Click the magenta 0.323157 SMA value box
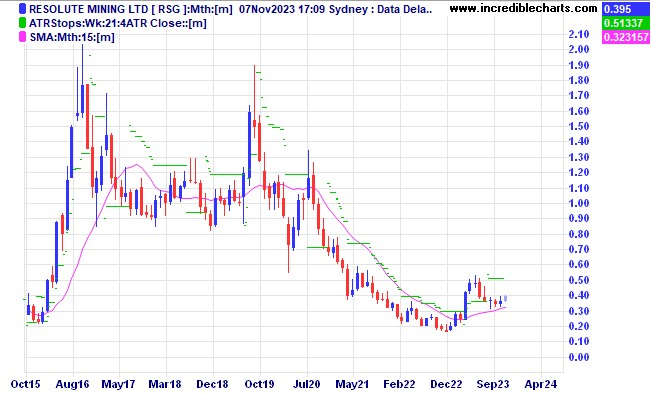Image resolution: width=651 pixels, height=395 pixels. tap(626, 37)
